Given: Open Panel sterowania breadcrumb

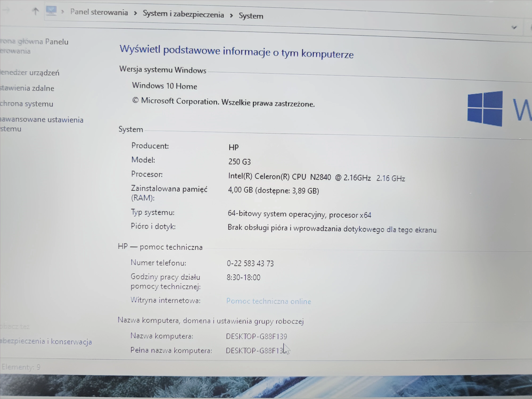Looking at the screenshot, I should coord(99,12).
